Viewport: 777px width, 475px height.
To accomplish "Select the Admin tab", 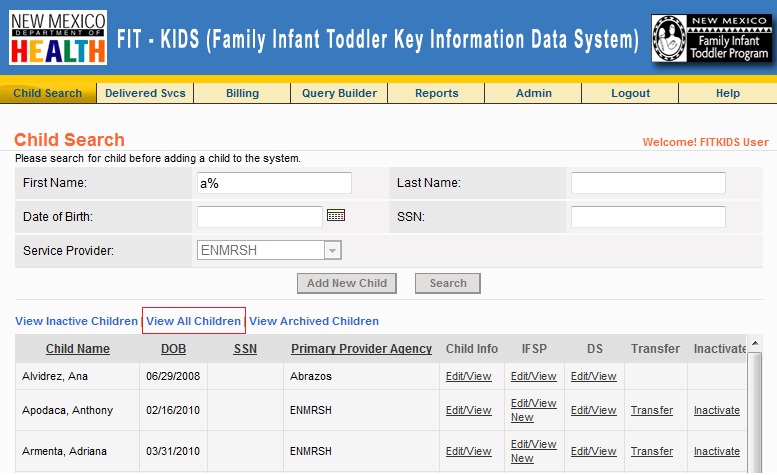I will [x=534, y=93].
